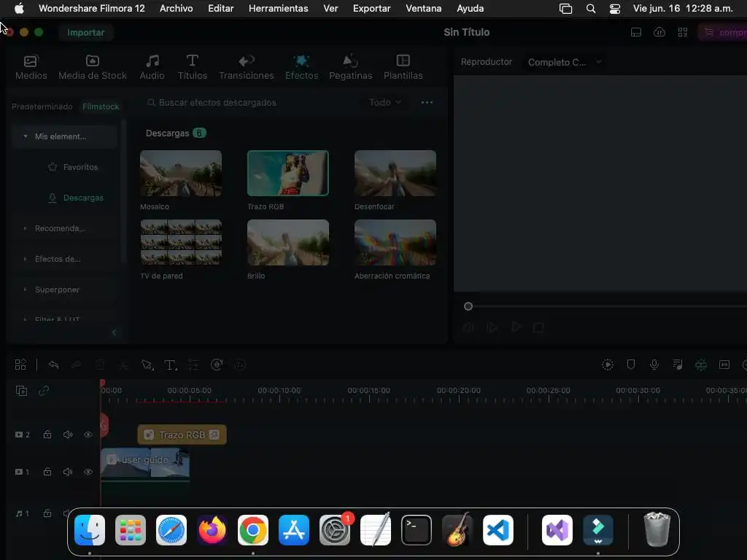Viewport: 747px width, 560px height.
Task: Collapse the effects sidebar panel arrow
Action: coord(114,332)
